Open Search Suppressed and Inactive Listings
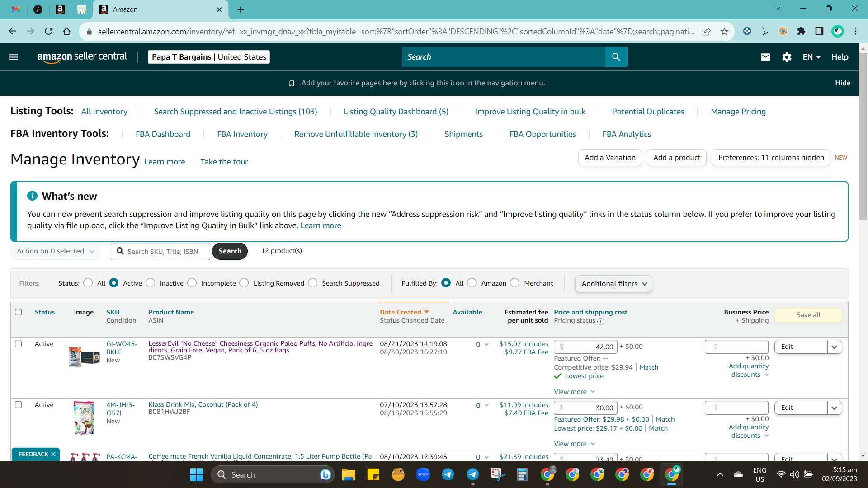 coord(236,112)
